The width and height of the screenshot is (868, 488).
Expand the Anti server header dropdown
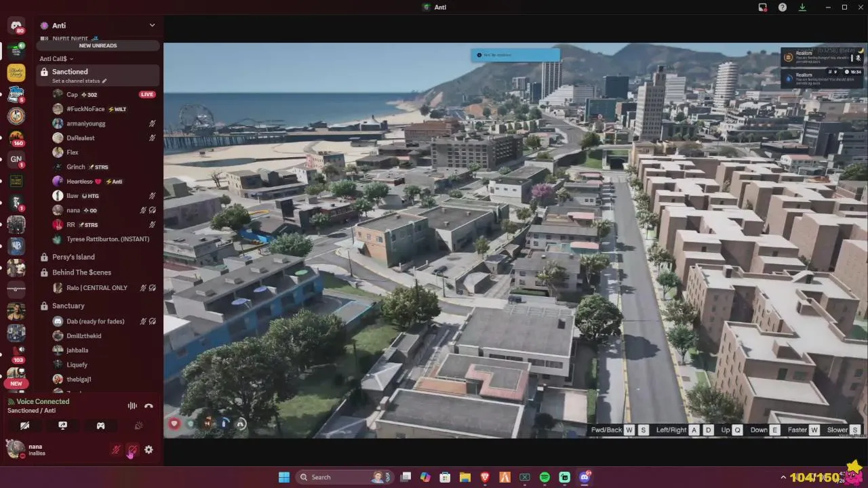click(x=152, y=25)
